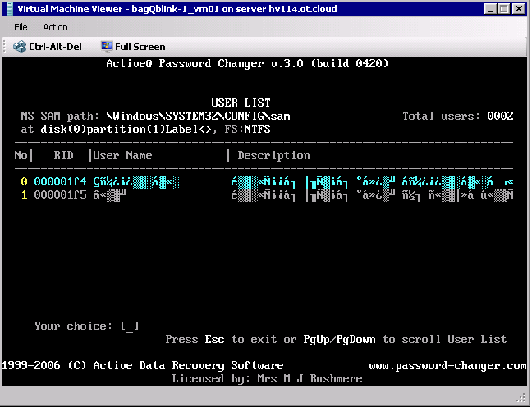The width and height of the screenshot is (532, 407).
Task: Click the Description column header
Action: [273, 155]
